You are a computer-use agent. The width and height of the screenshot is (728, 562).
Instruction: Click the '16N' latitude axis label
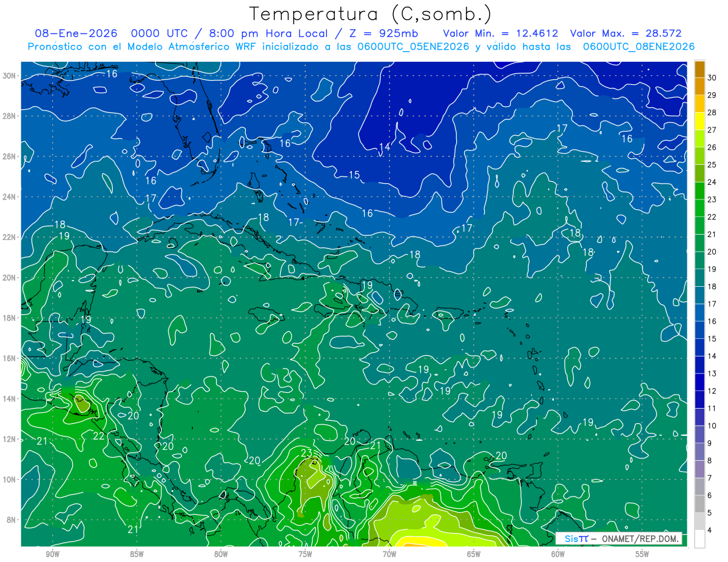tap(10, 358)
